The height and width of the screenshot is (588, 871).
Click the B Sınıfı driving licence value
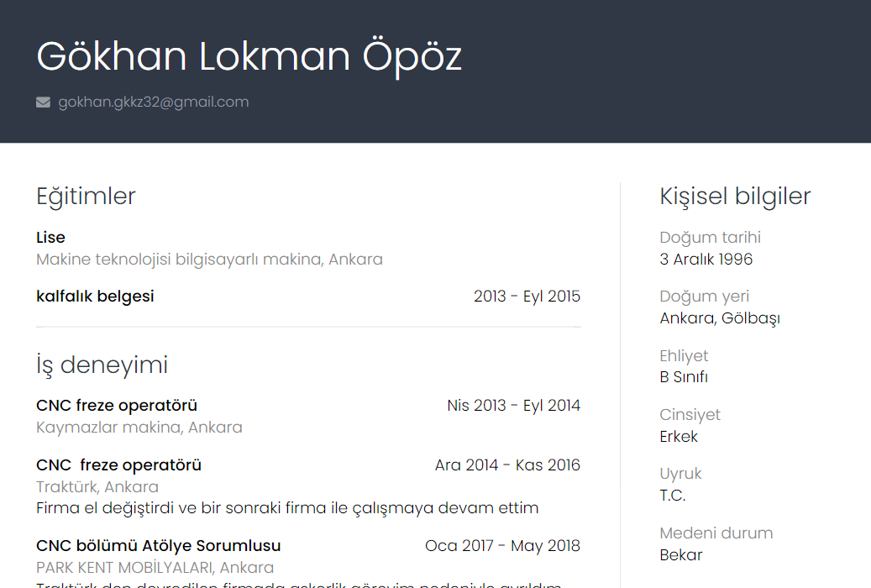[684, 377]
